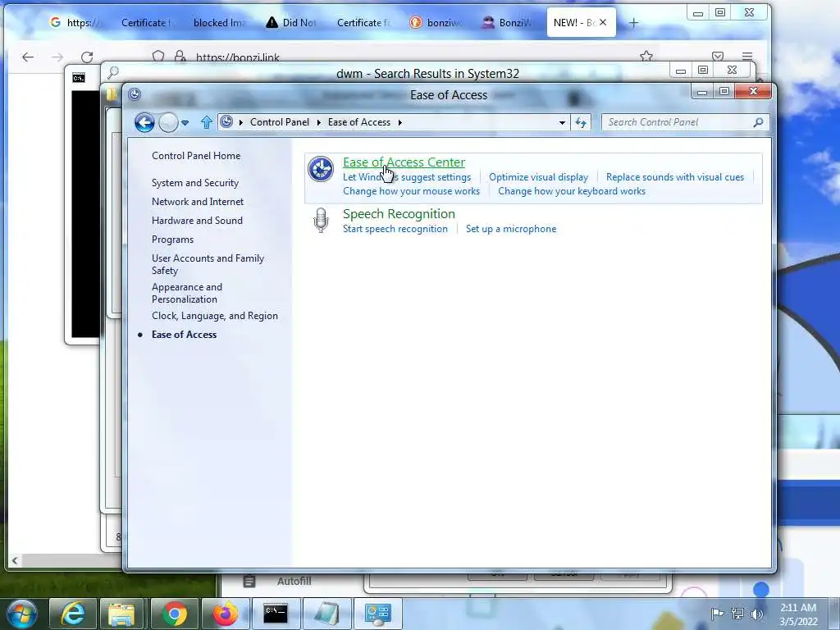Switch to the Google https tab in Firefox

(x=75, y=22)
